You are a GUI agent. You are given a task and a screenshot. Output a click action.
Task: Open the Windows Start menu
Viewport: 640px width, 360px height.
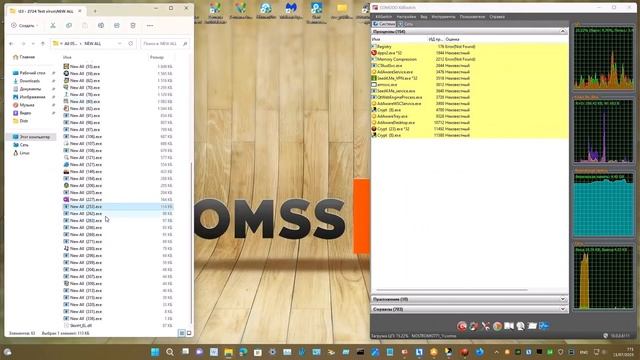(155, 352)
